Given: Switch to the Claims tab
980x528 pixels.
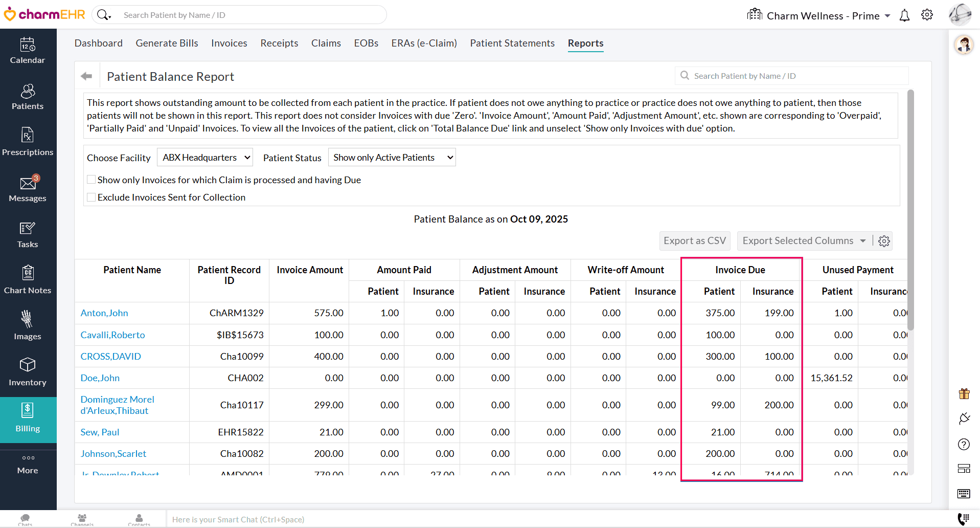Looking at the screenshot, I should [x=326, y=43].
